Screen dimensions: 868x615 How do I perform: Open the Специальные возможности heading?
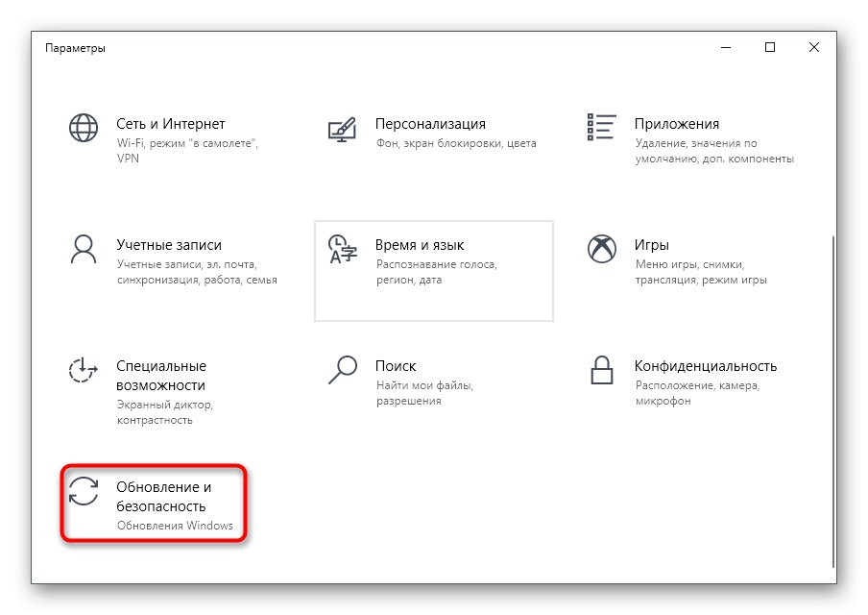[160, 376]
